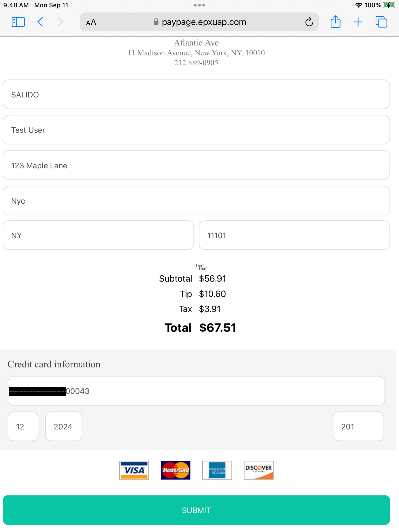Click the back navigation arrow
Image resolution: width=399 pixels, height=532 pixels.
pyautogui.click(x=40, y=22)
